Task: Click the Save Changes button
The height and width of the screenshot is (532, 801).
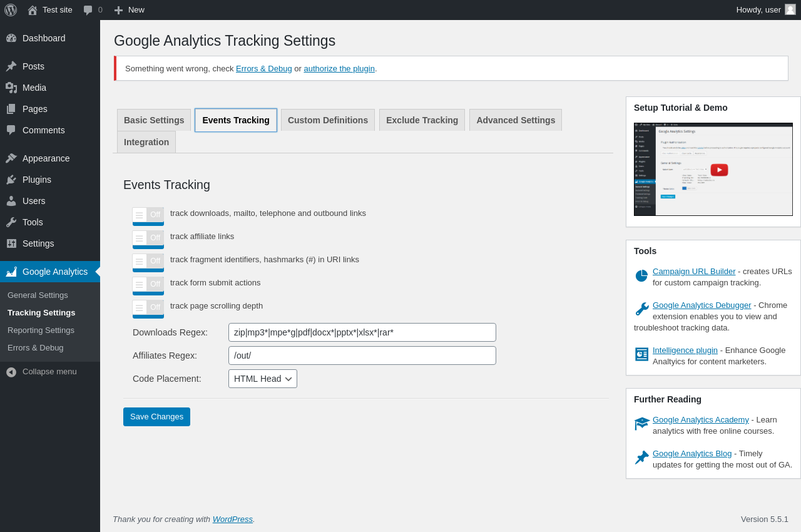Action: (156, 417)
